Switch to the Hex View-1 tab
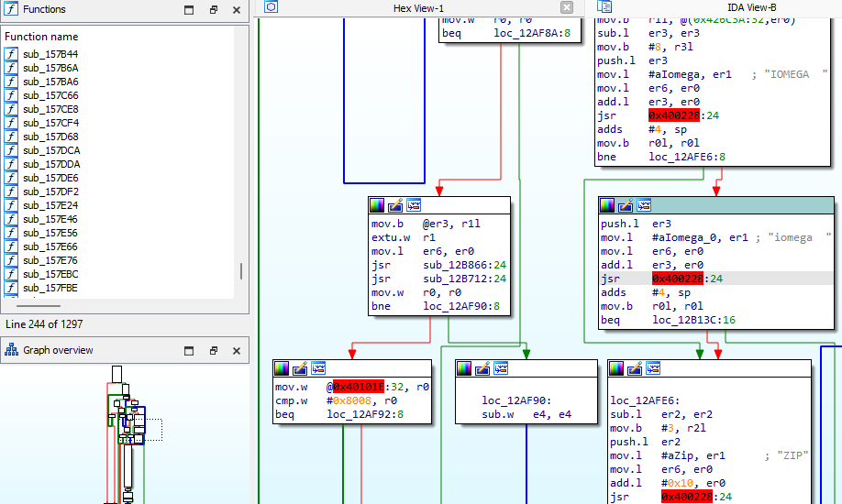Screen dimensions: 842x504 point(418,8)
